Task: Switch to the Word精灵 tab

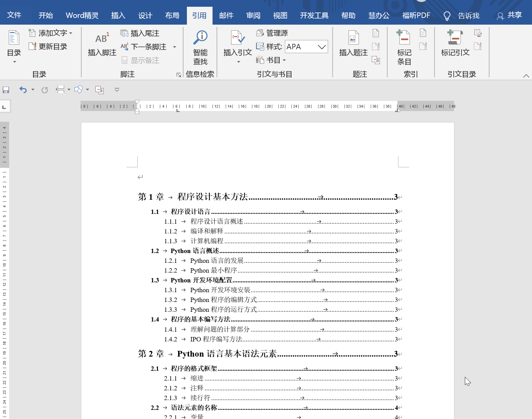Action: [x=82, y=16]
